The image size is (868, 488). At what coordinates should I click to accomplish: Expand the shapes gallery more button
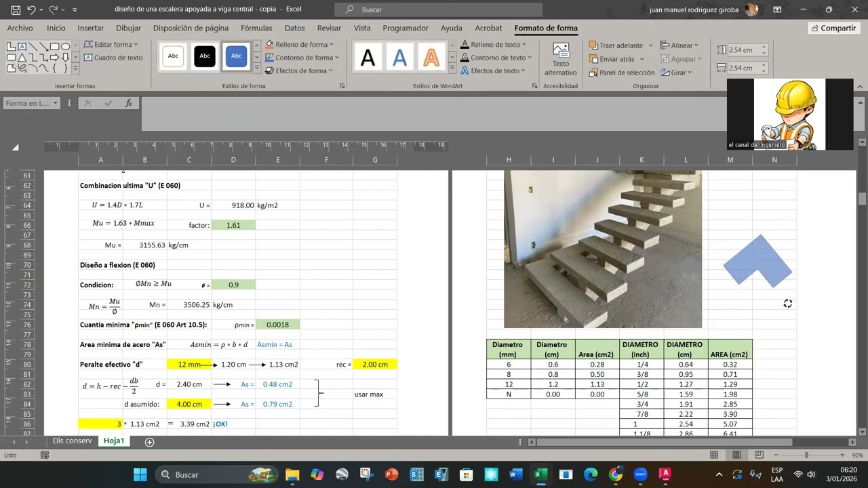(x=75, y=68)
